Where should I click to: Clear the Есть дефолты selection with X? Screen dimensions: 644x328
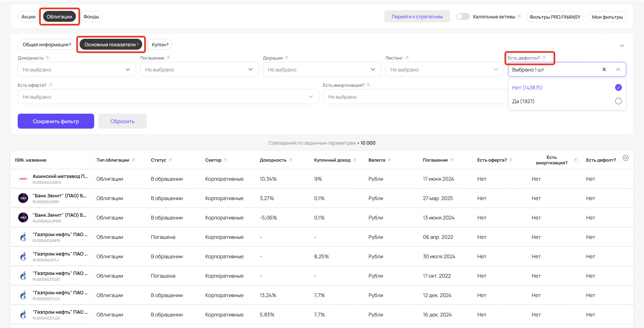(604, 69)
